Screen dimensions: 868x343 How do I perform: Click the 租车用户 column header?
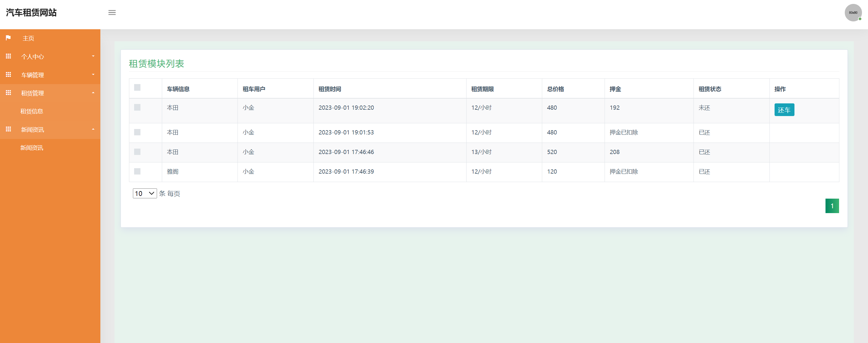[x=254, y=89]
